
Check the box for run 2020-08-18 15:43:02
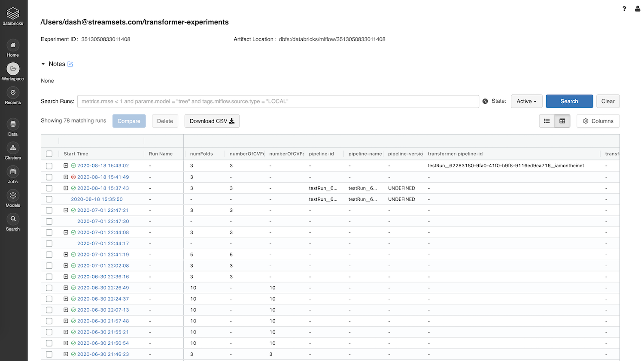[49, 166]
